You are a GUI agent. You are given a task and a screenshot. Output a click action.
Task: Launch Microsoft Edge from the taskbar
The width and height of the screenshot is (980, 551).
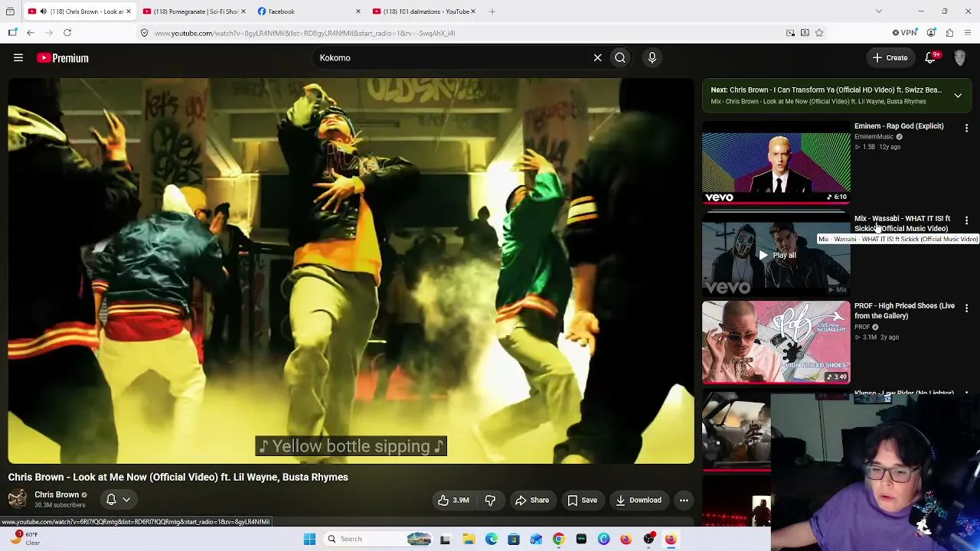tap(491, 539)
